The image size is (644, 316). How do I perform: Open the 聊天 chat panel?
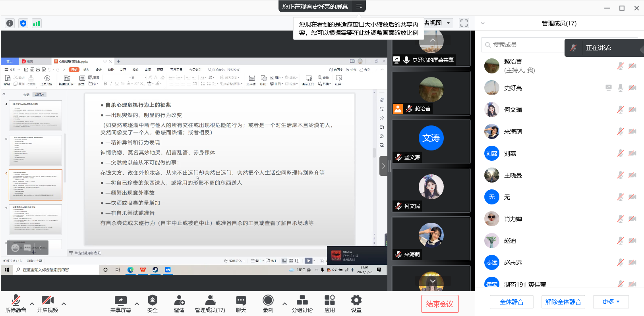pyautogui.click(x=241, y=304)
